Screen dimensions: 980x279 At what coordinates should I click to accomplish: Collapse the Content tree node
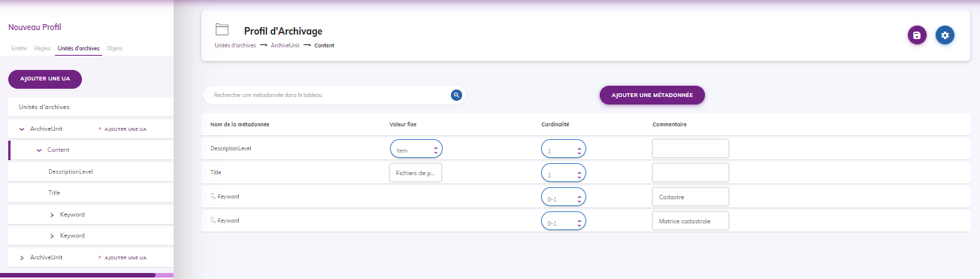tap(39, 150)
